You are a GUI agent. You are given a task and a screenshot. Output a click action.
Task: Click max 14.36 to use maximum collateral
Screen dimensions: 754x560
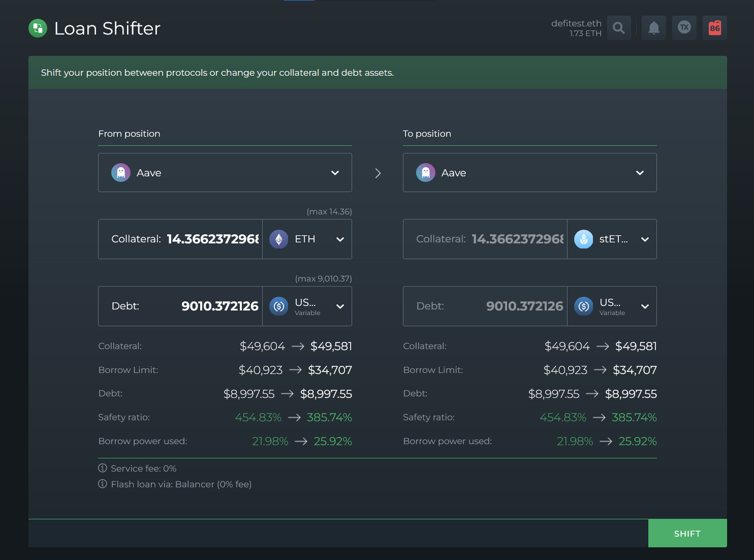[x=329, y=211]
